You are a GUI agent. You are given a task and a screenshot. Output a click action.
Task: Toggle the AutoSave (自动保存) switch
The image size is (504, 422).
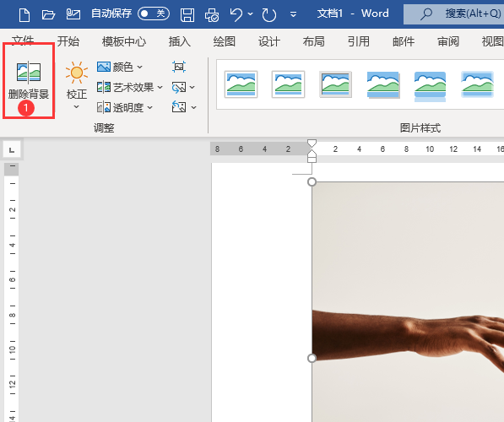point(154,14)
